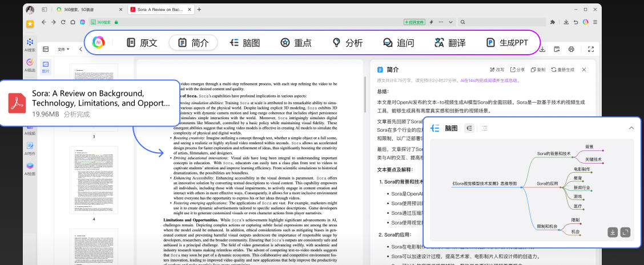Switch mind map to outline list view
This screenshot has width=644, height=265.
(x=485, y=128)
